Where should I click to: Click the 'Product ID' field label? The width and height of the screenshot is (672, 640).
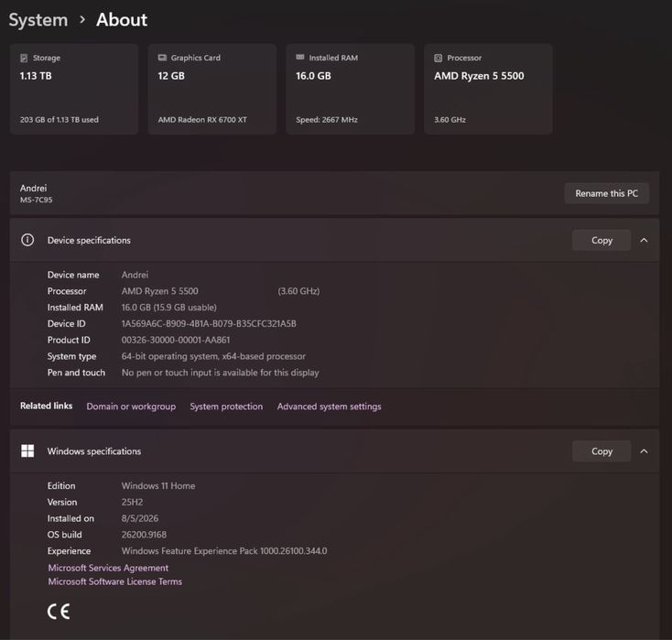coord(69,340)
